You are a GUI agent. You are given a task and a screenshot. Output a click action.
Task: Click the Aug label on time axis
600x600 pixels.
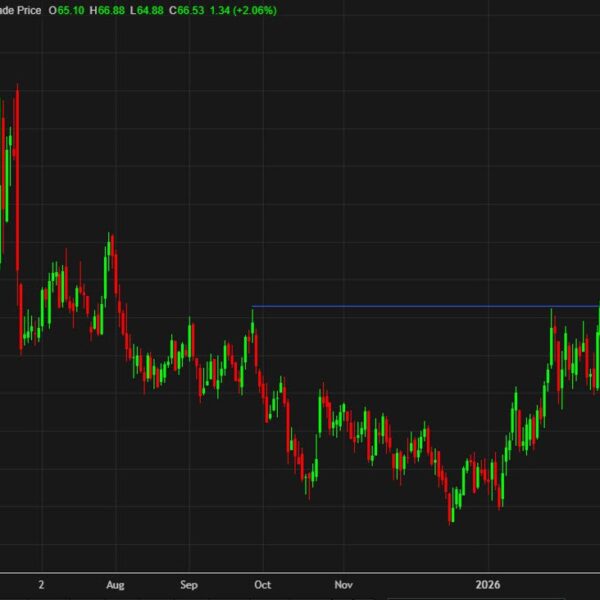[x=115, y=585]
